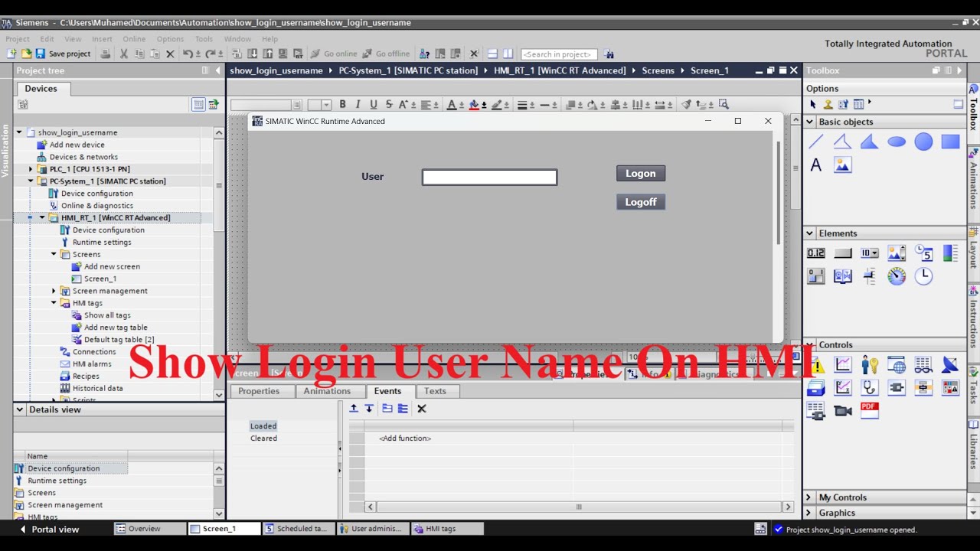The height and width of the screenshot is (551, 980).
Task: Select the Symbolic I/O field element
Action: 869,253
